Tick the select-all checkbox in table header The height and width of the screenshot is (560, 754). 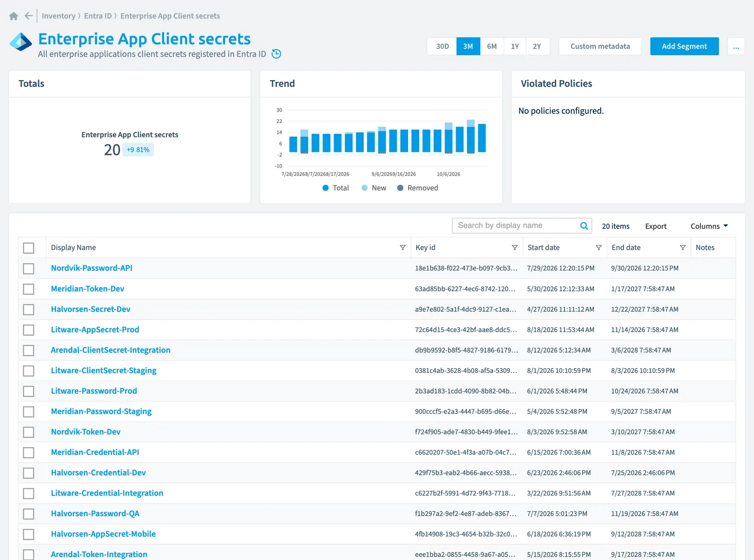tap(29, 248)
